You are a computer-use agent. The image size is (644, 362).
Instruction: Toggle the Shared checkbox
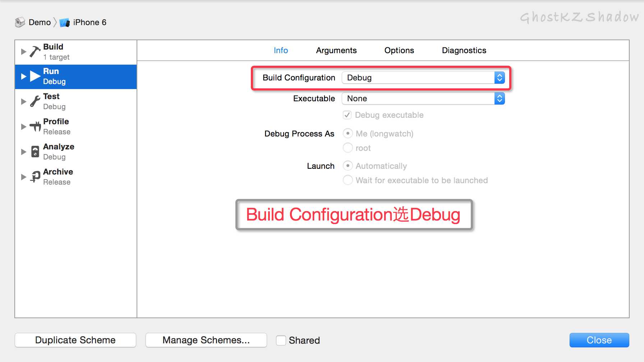(x=281, y=340)
